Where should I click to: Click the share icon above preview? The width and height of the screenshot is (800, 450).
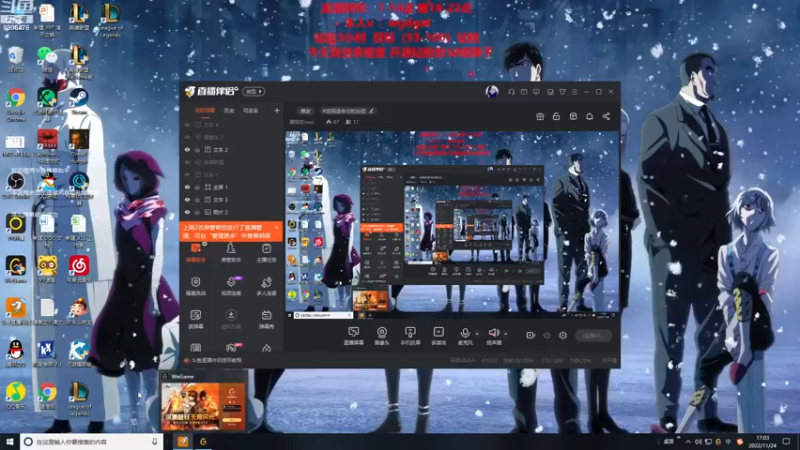click(606, 116)
